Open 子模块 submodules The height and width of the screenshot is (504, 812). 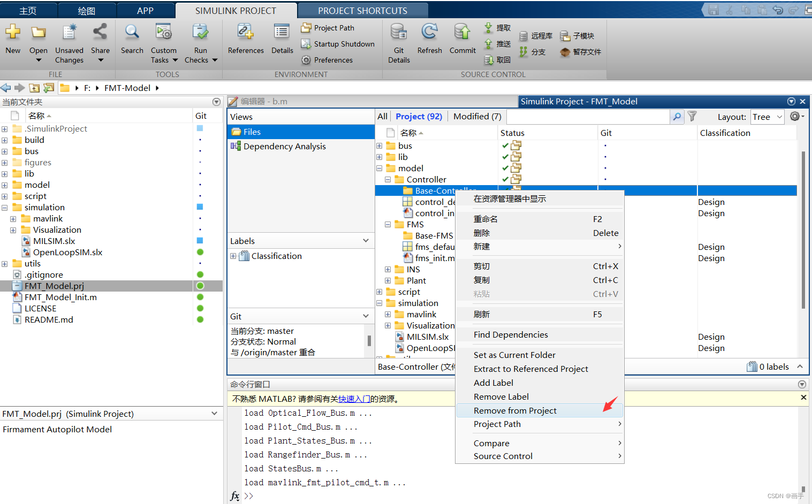[577, 36]
